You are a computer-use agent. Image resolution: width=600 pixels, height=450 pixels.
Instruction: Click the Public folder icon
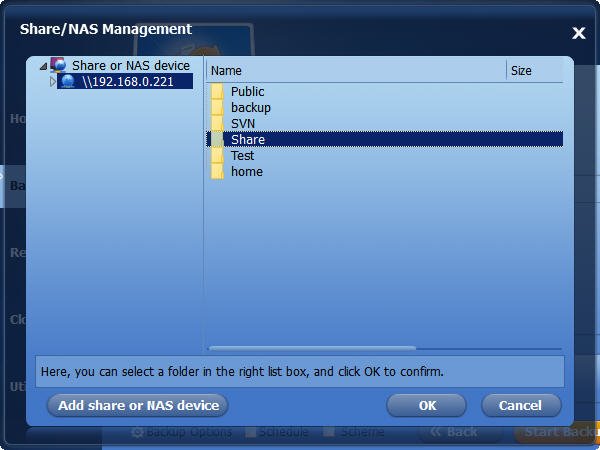point(217,91)
